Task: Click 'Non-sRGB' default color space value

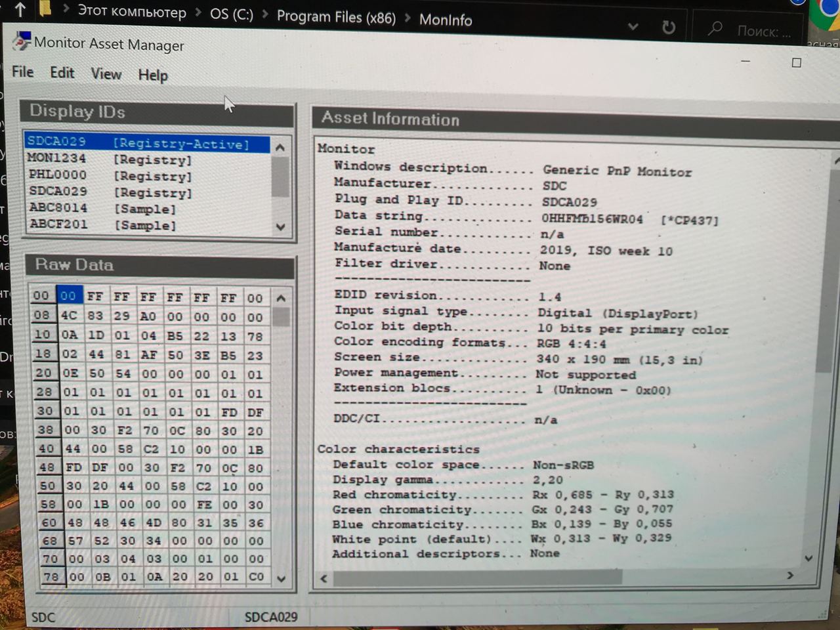Action: pos(563,465)
